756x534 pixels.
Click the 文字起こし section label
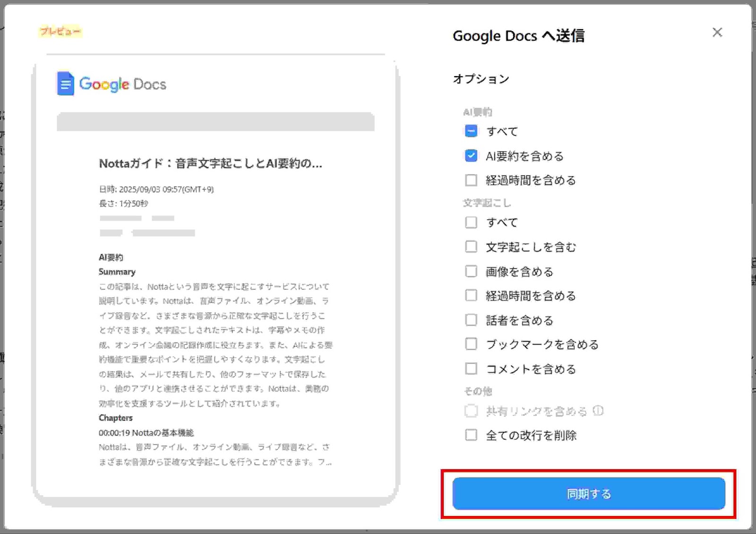(x=487, y=203)
